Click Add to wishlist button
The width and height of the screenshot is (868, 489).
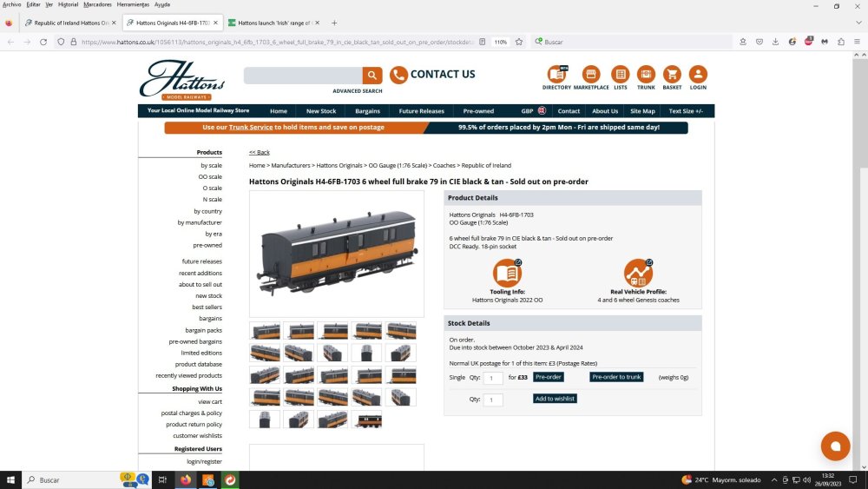tap(555, 399)
